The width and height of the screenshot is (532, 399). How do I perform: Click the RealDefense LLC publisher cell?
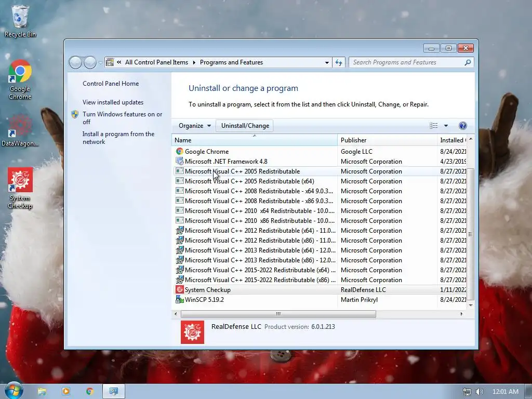click(x=363, y=290)
